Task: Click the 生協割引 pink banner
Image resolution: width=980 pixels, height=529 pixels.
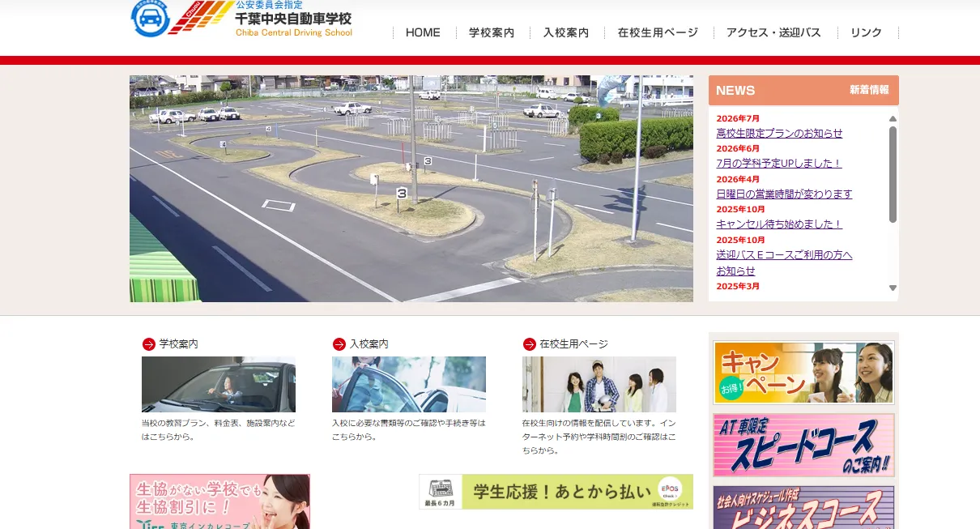Action: click(219, 501)
